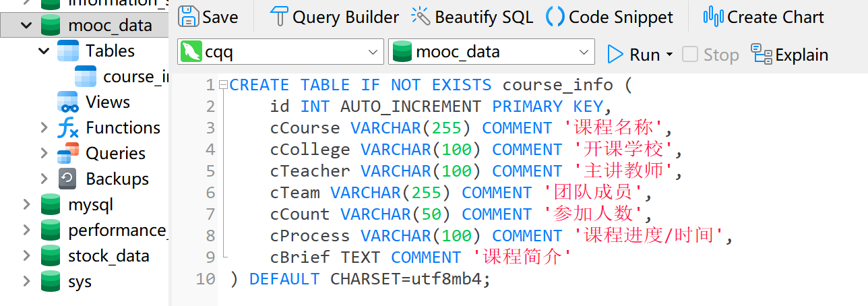Select the Queries icon

68,154
